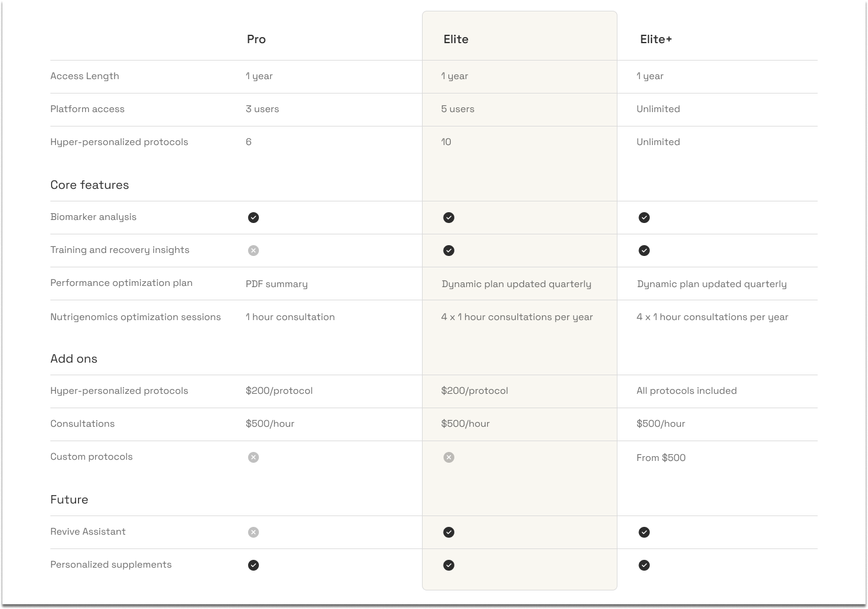The width and height of the screenshot is (868, 609).
Task: Select the Elite+ plan column header
Action: coord(656,39)
